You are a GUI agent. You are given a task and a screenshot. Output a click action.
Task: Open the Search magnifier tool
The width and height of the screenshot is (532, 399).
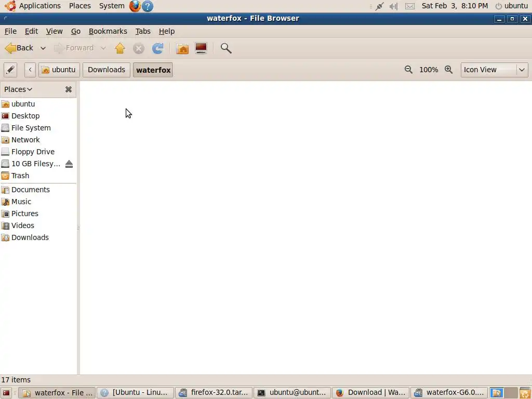[226, 48]
